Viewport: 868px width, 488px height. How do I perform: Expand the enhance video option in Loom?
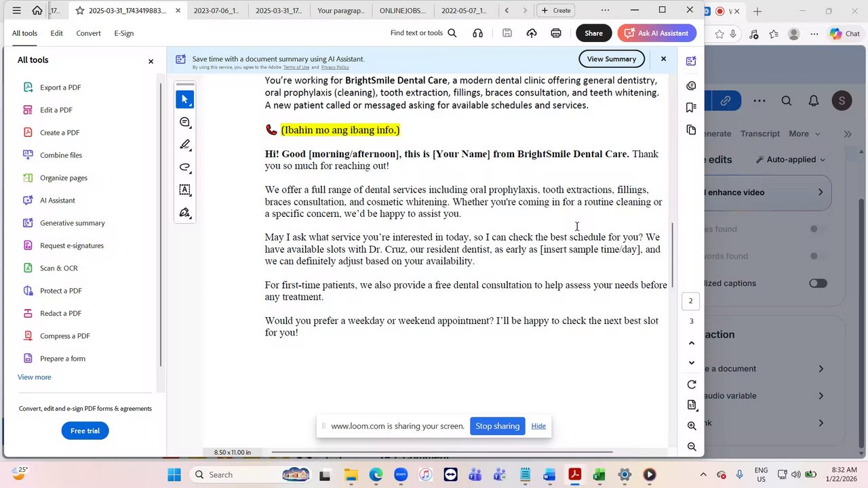coord(821,192)
